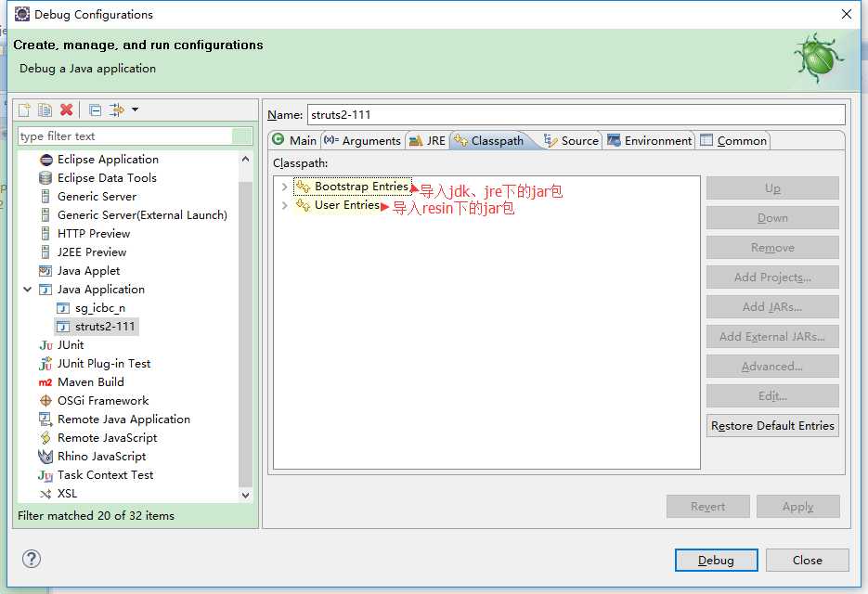Viewport: 868px width, 594px height.
Task: Click the Bootstrap Entries icon
Action: 303,187
